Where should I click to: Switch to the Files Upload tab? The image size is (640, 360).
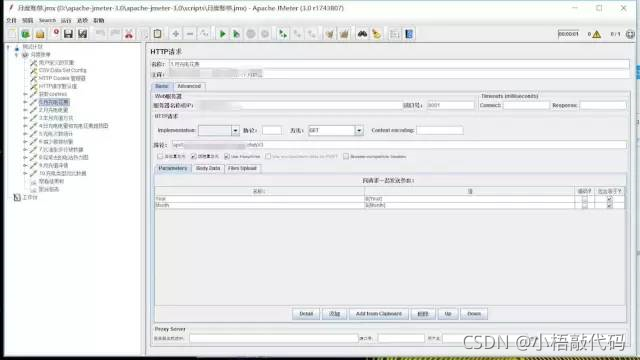pyautogui.click(x=242, y=168)
